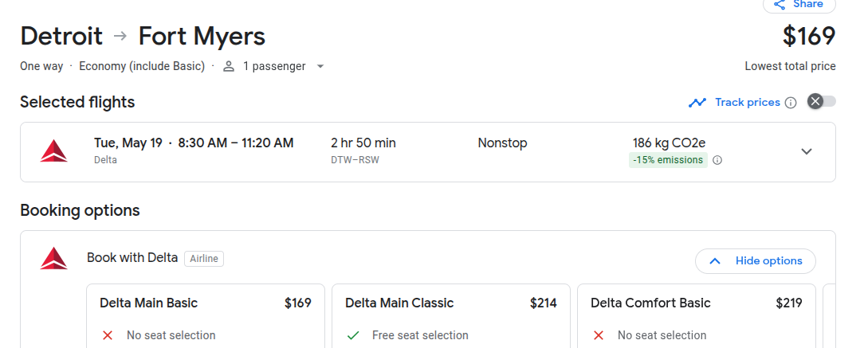Collapse booking options with Hide options
The height and width of the screenshot is (348, 868).
[755, 260]
